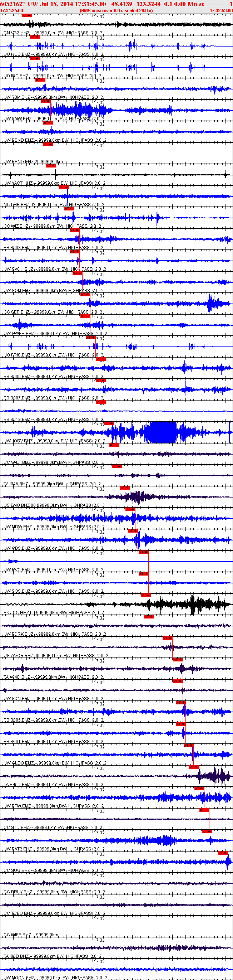Viewport: 233px width, 980px height.
Task: Click the 17:32 tick label above the CN VGZ trace
Action: pyautogui.click(x=100, y=17)
